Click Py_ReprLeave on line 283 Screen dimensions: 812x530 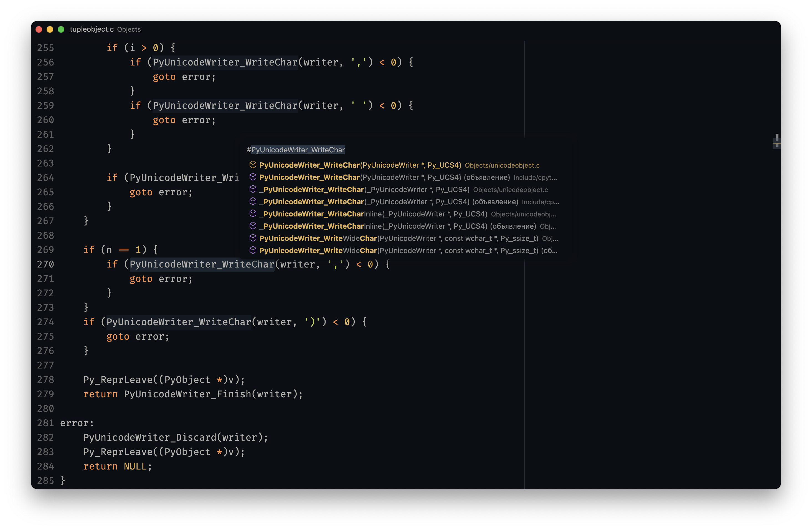(118, 452)
